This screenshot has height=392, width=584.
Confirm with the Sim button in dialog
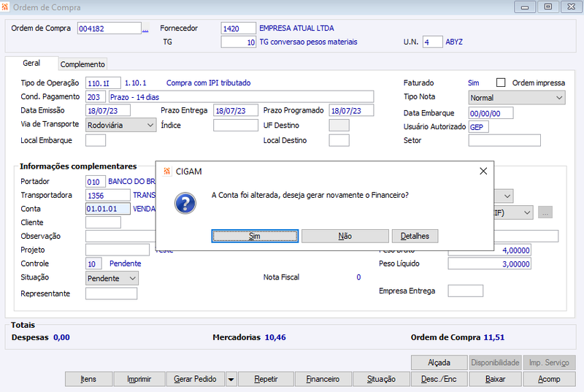(x=255, y=236)
